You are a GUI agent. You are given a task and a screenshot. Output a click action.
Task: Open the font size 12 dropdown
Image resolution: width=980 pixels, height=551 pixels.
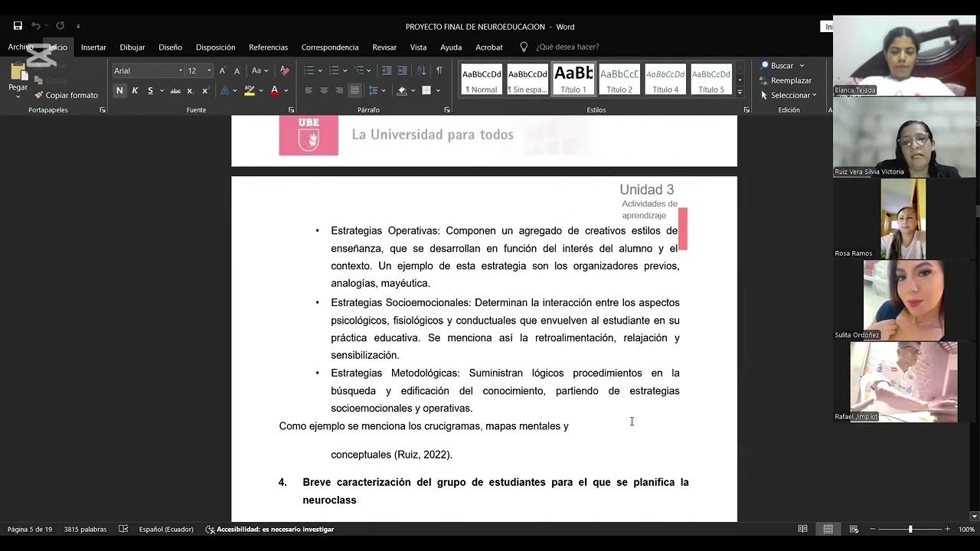click(x=209, y=70)
